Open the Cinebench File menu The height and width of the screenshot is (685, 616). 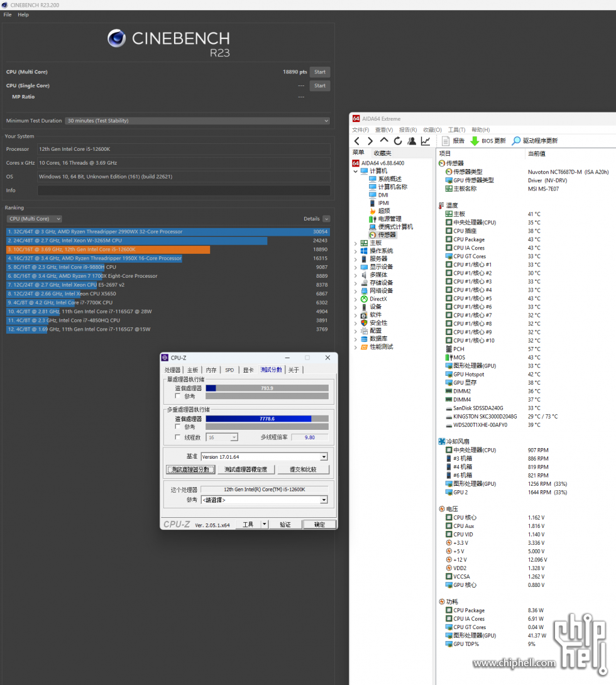click(8, 15)
